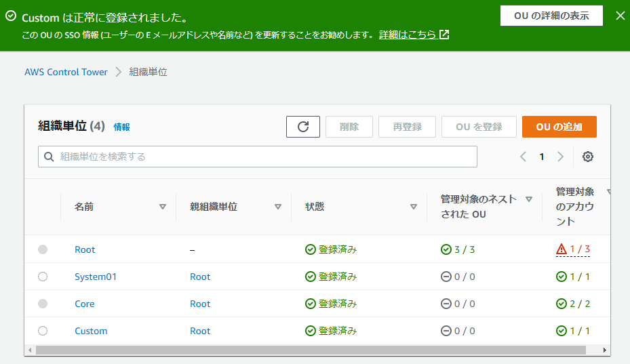Open the 情報 info link

(121, 127)
